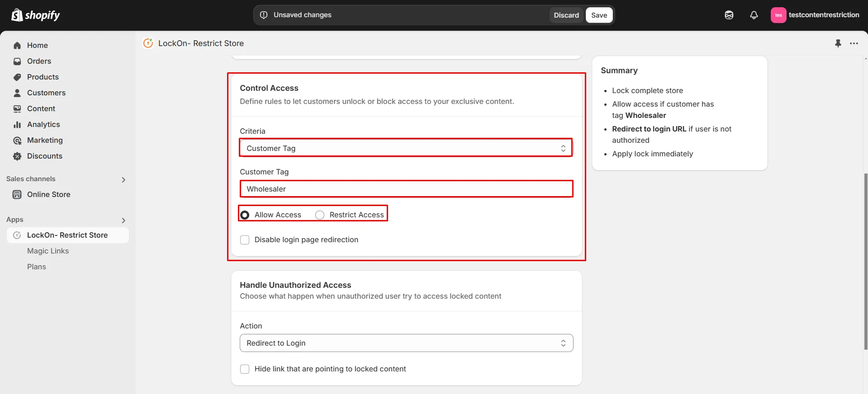This screenshot has height=394, width=868.
Task: Click the 'Unsaved changes' label
Action: [x=302, y=15]
